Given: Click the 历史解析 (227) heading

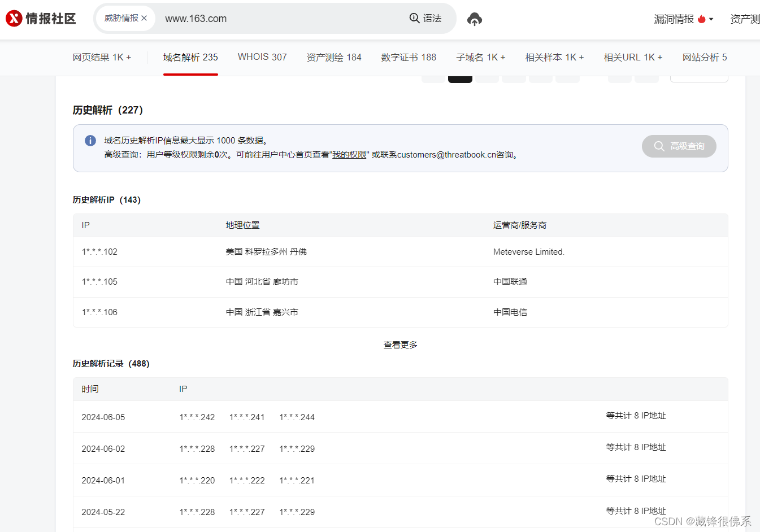Looking at the screenshot, I should pos(108,110).
